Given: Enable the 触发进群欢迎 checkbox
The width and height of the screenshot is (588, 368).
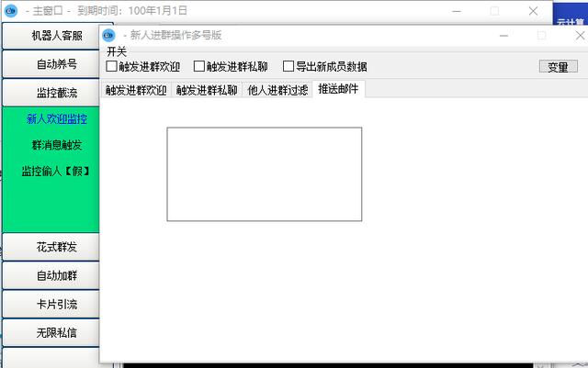Looking at the screenshot, I should click(112, 67).
